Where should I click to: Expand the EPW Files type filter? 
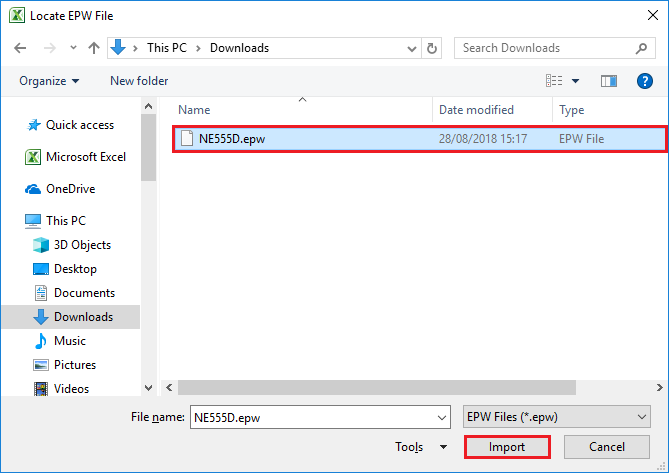641,417
